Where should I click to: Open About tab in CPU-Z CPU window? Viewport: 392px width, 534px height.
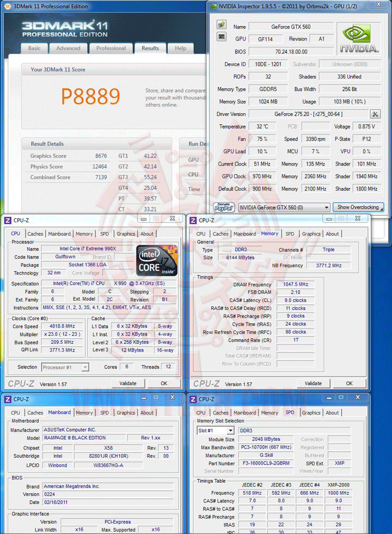(147, 234)
